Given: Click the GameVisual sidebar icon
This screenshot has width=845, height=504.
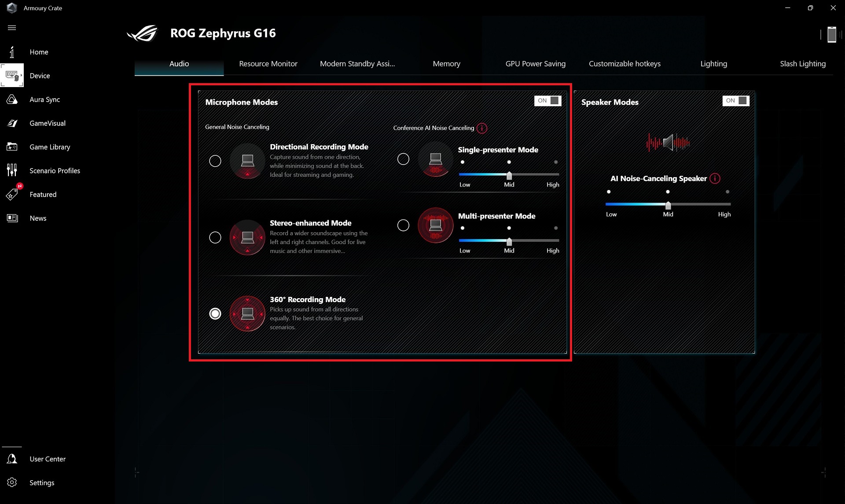Looking at the screenshot, I should click(12, 123).
